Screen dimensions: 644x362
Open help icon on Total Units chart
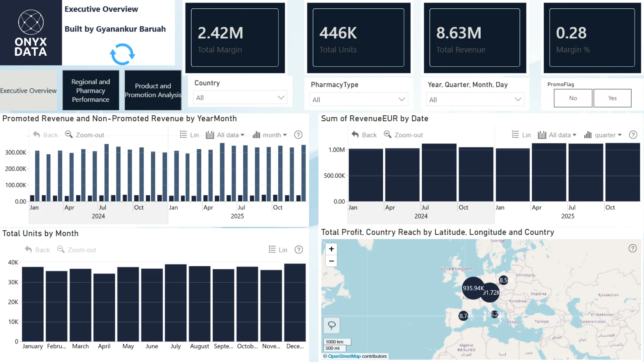(x=299, y=250)
